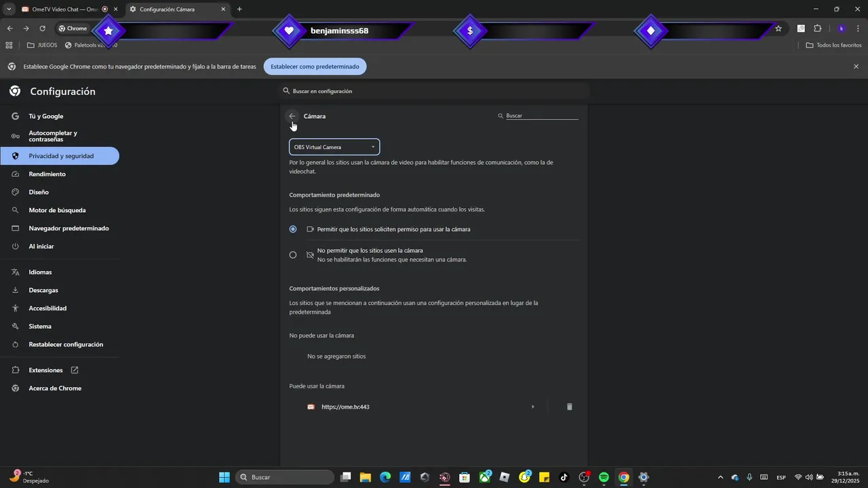Open Spotify from the taskbar
This screenshot has height=488, width=868.
coord(604,477)
